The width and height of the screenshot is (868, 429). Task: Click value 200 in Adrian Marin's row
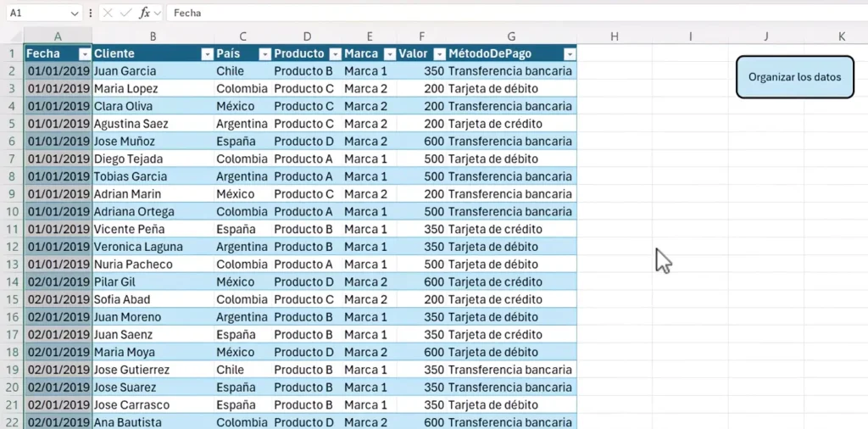(x=422, y=194)
